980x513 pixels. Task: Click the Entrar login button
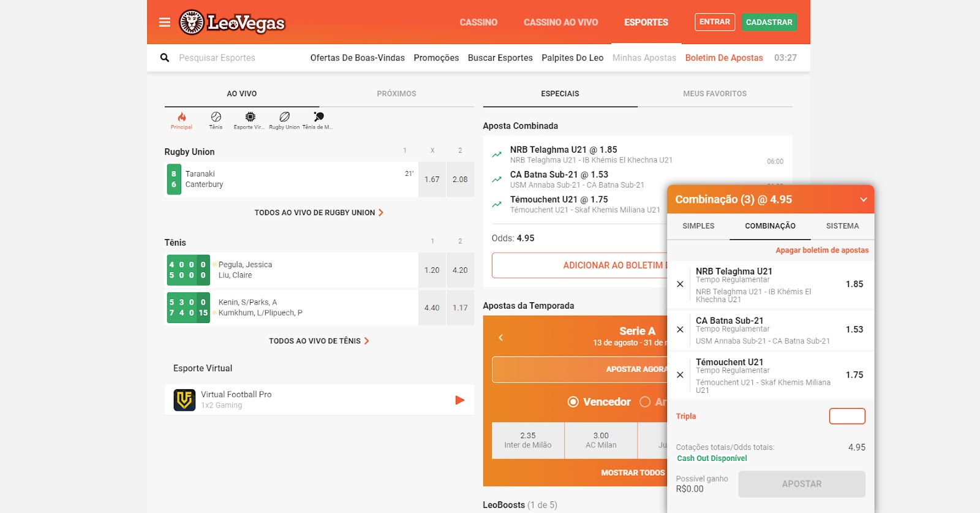pyautogui.click(x=715, y=22)
